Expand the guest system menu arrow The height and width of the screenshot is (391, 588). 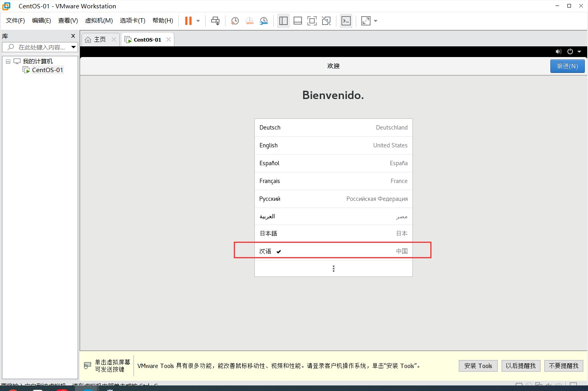(579, 51)
